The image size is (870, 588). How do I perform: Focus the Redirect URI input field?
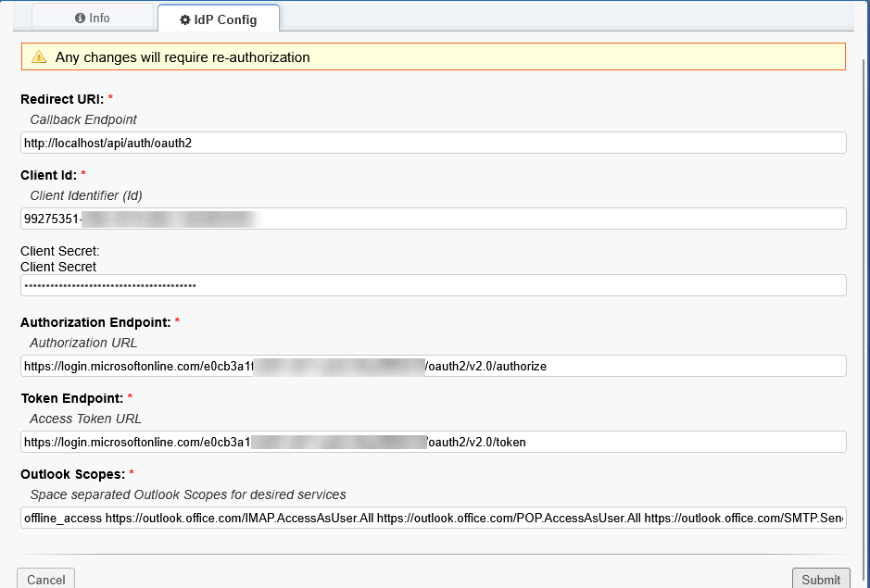pos(433,143)
